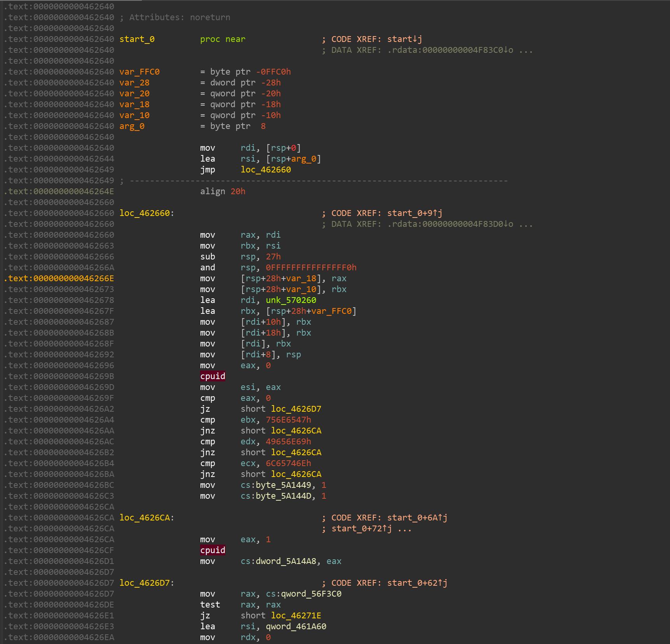Follow start_0+6A↑j code xref

tap(417, 518)
